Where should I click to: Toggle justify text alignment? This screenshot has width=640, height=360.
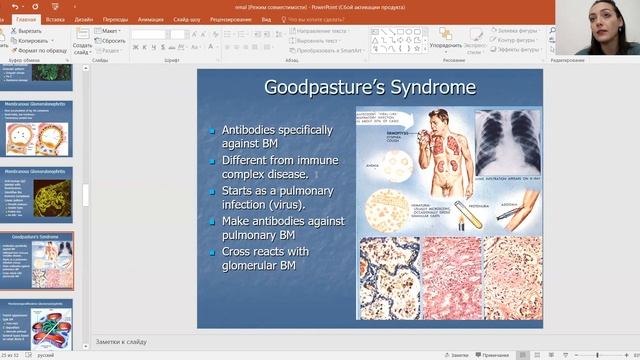click(255, 47)
